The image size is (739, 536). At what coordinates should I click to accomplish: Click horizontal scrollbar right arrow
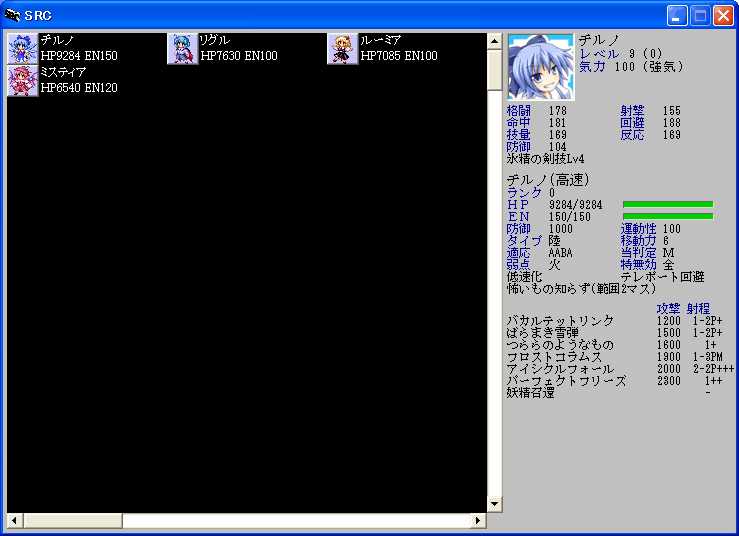click(x=478, y=520)
